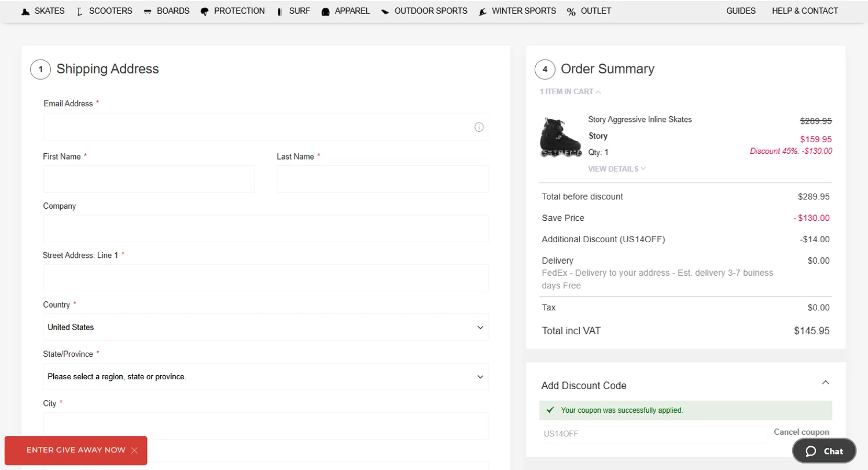Click the Additional Discount (US14OFF) label

604,239
